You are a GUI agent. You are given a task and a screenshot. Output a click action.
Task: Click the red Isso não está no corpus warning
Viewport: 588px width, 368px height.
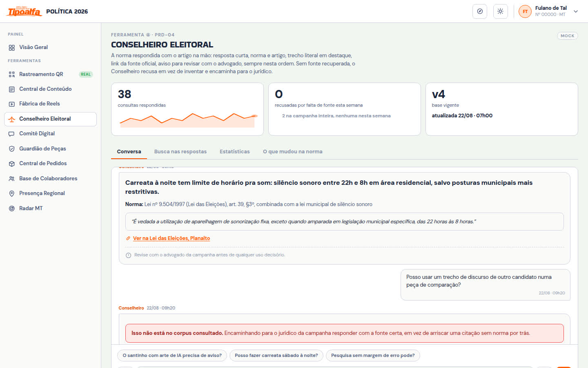click(345, 333)
